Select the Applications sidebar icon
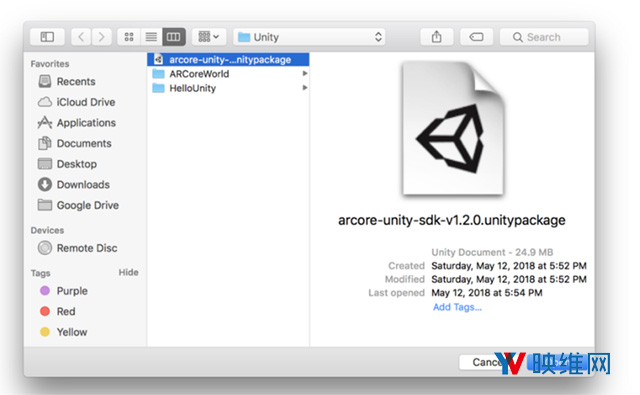 [x=44, y=122]
